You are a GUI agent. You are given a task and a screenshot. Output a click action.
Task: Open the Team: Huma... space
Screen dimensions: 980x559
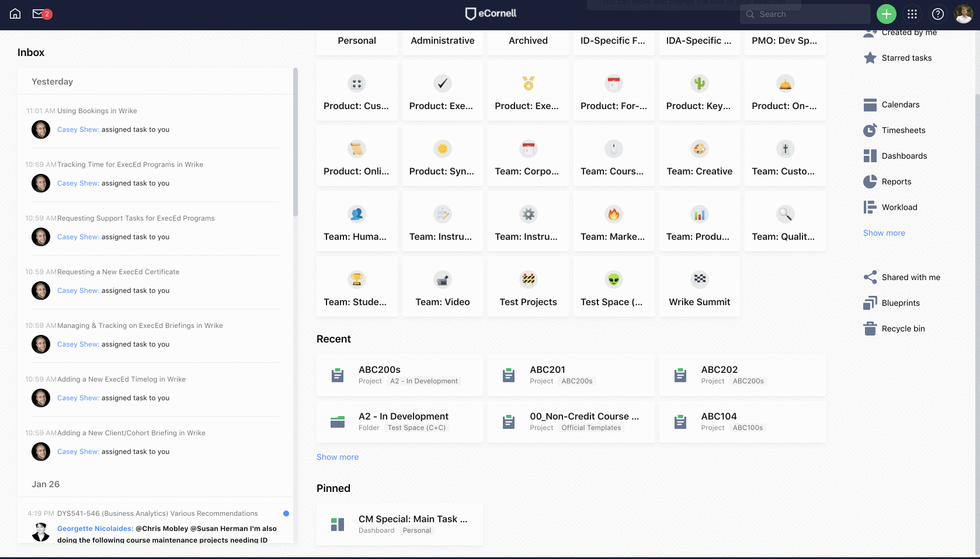coord(357,221)
